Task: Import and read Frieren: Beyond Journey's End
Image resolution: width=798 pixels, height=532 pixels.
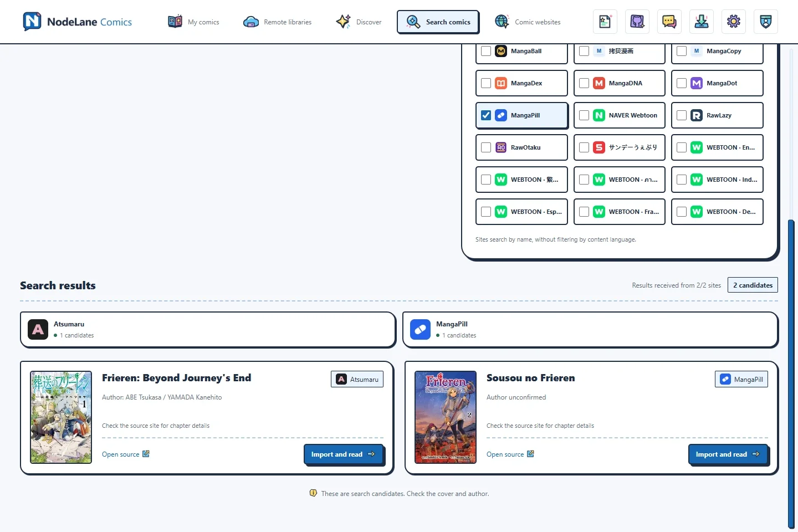Action: pyautogui.click(x=344, y=454)
